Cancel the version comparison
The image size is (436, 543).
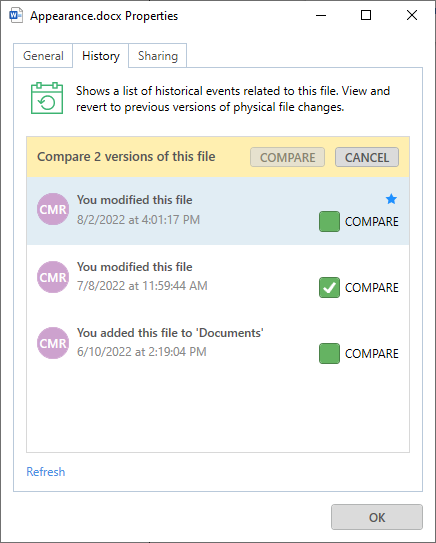coord(367,157)
